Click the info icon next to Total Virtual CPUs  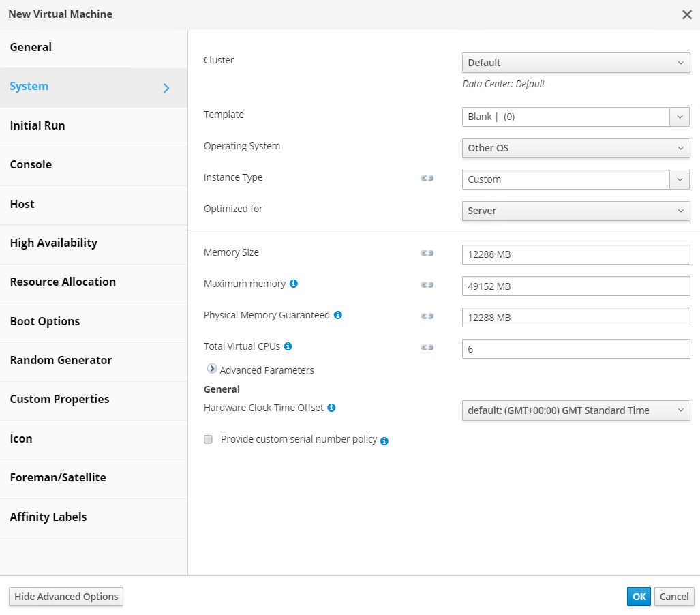[x=288, y=346]
